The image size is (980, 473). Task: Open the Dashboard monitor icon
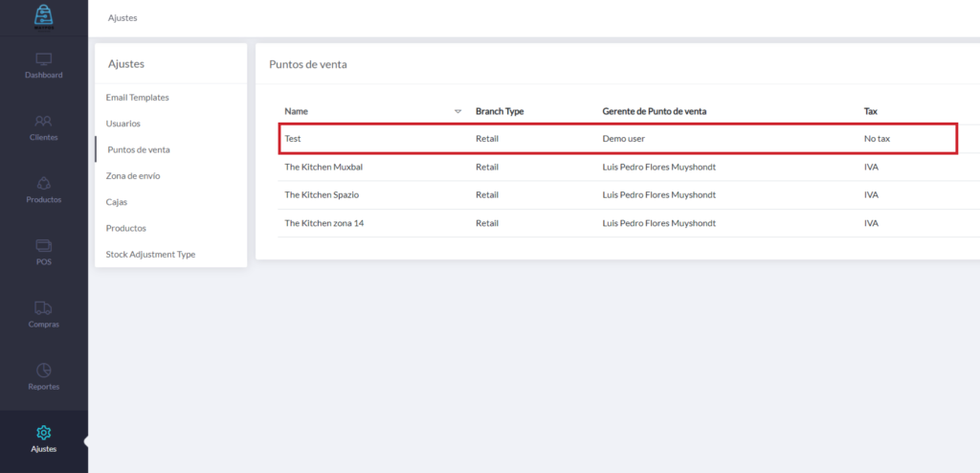43,59
